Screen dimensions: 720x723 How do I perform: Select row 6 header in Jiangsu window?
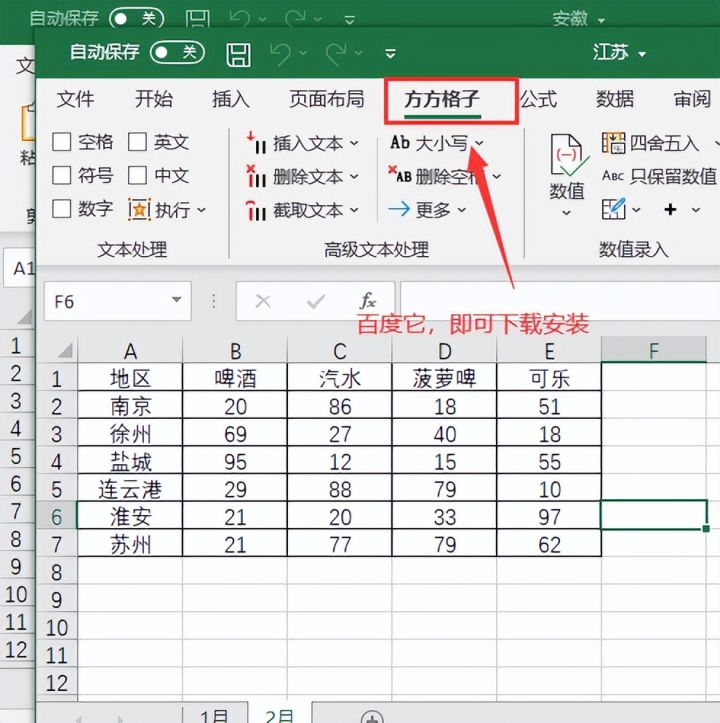(x=56, y=516)
